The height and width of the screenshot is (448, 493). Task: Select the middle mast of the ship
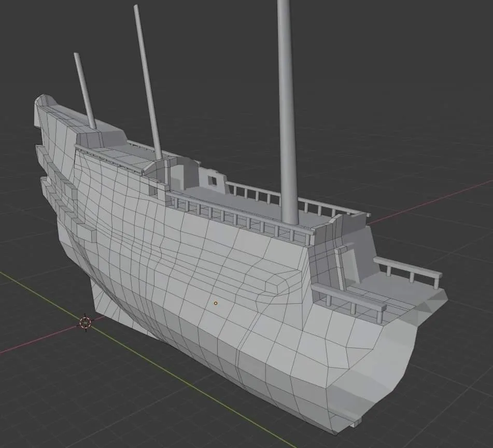148,82
